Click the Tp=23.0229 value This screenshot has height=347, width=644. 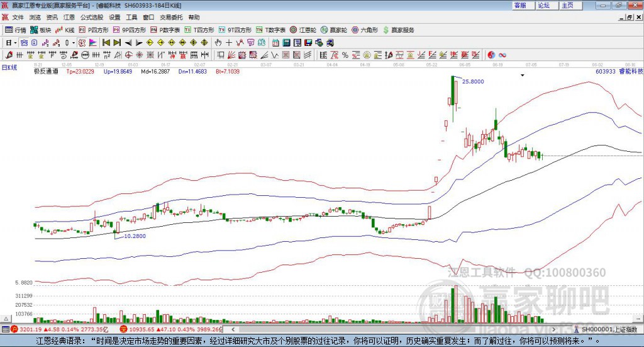click(80, 71)
